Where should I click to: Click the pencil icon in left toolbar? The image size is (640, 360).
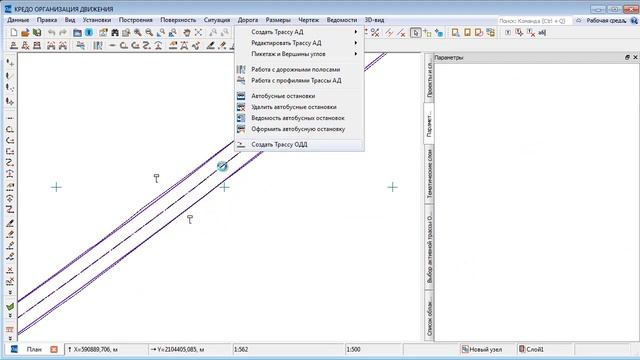tap(10, 223)
